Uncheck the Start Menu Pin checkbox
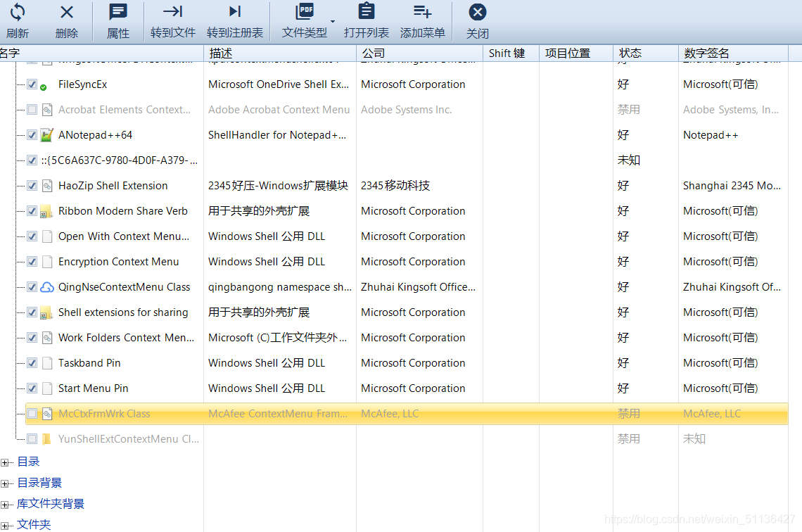Image resolution: width=802 pixels, height=532 pixels. (x=32, y=388)
